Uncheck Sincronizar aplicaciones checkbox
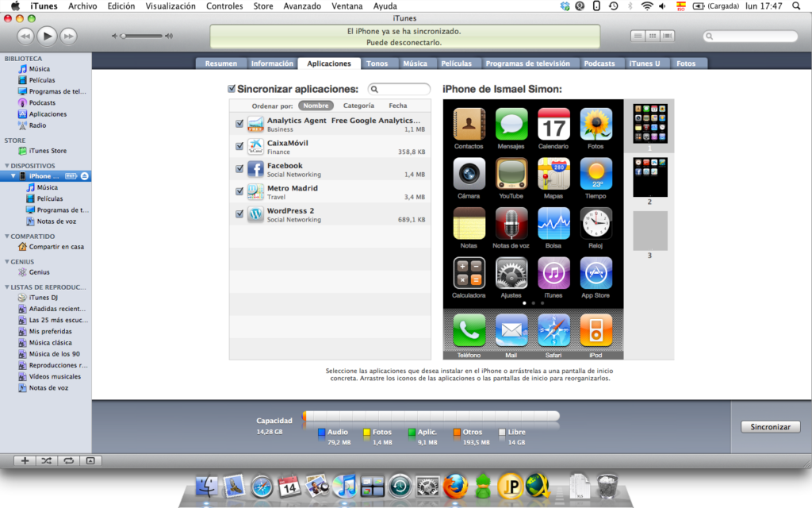The width and height of the screenshot is (812, 508). [232, 89]
